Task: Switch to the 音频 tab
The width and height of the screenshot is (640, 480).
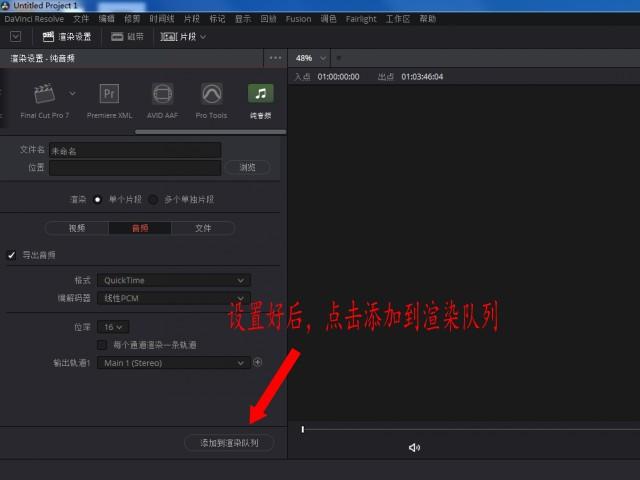Action: [x=140, y=228]
